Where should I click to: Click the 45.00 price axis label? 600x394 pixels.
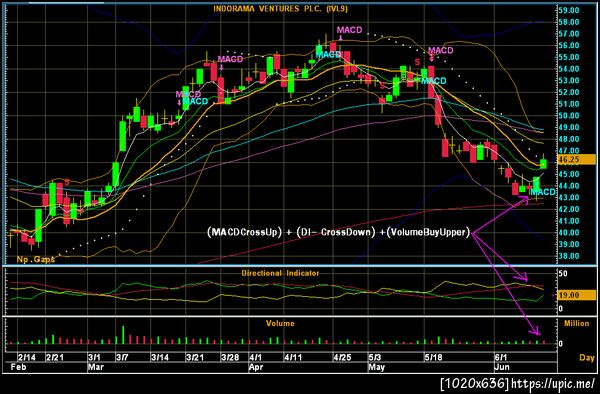[569, 174]
